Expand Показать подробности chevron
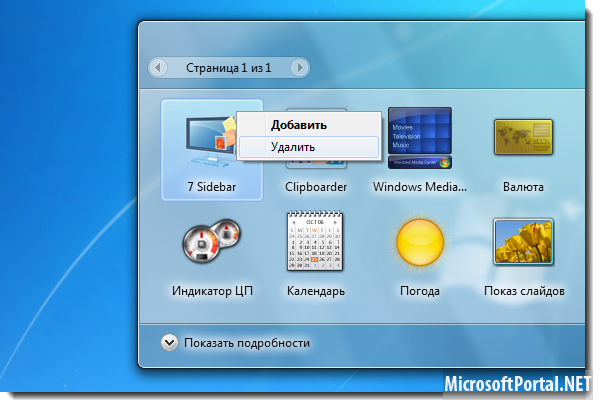Viewport: 600px width, 407px height. click(x=169, y=343)
